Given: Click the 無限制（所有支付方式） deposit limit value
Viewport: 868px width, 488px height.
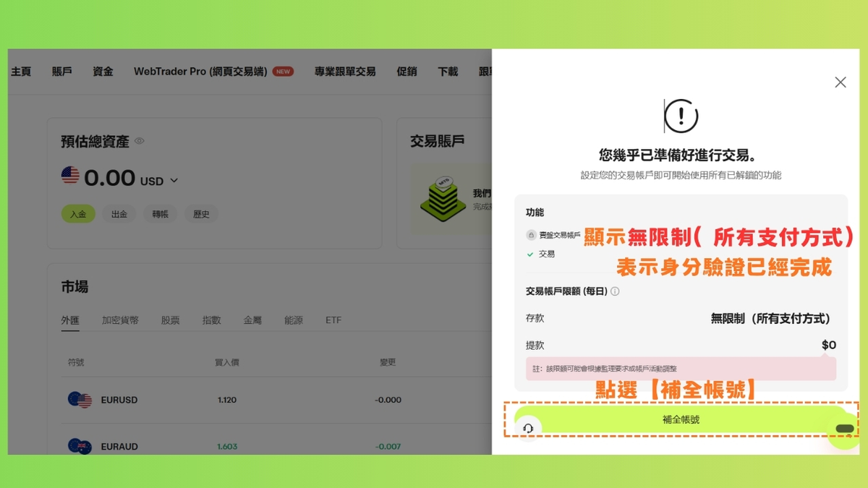Looking at the screenshot, I should [x=771, y=319].
